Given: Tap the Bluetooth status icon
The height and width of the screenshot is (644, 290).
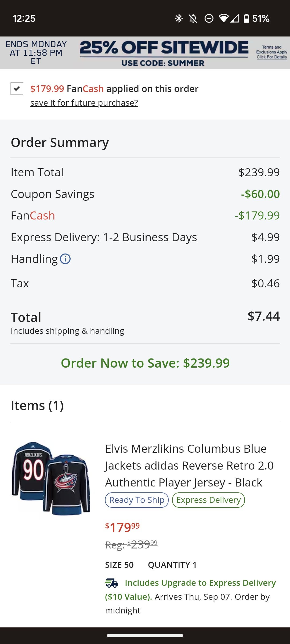Looking at the screenshot, I should tap(179, 18).
